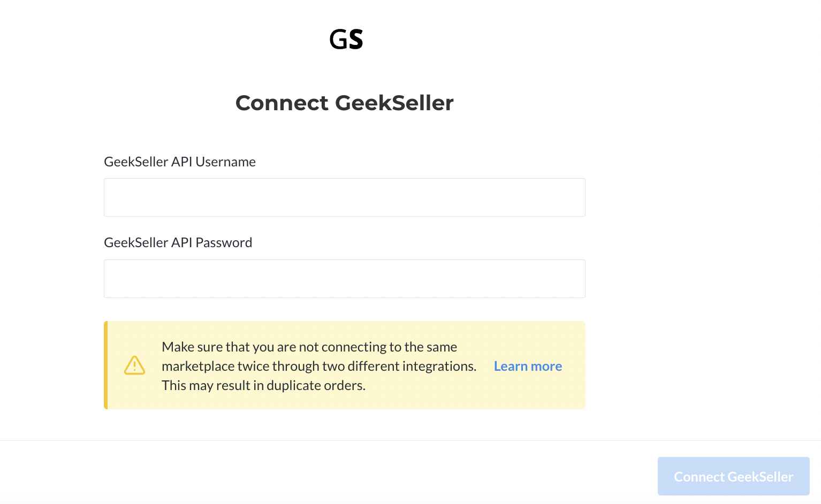Click the GeekSeller API Username label
This screenshot has height=504, width=821.
click(180, 162)
